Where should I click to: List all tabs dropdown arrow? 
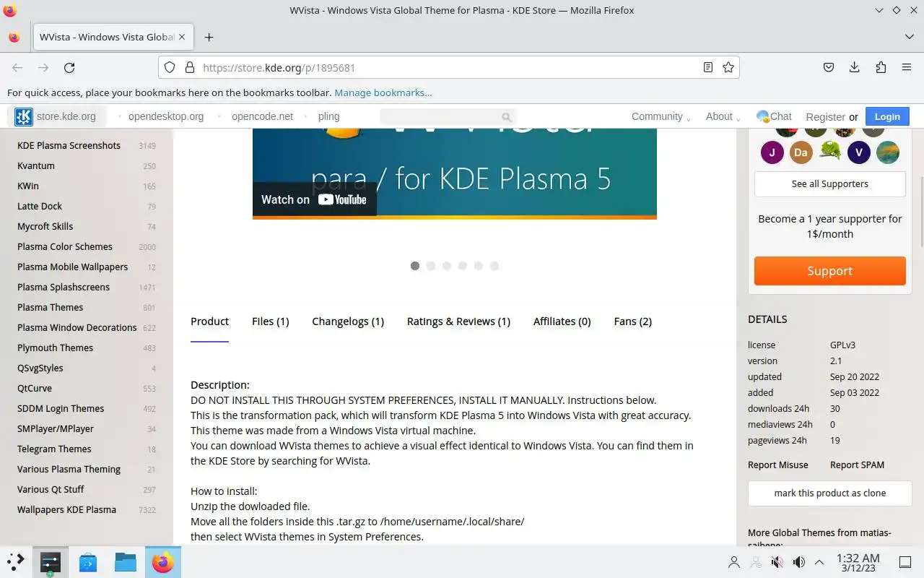[x=909, y=37]
